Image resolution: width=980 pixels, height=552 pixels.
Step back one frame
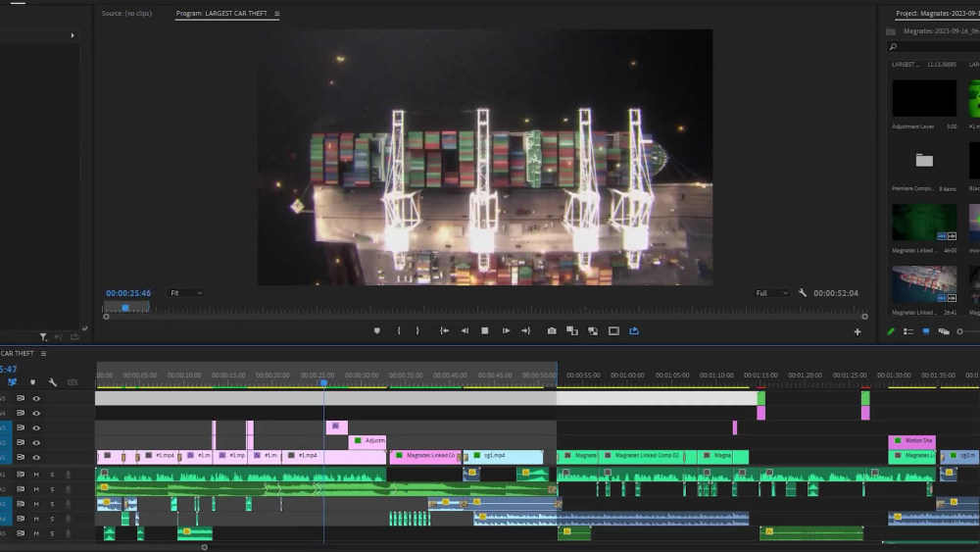point(465,330)
